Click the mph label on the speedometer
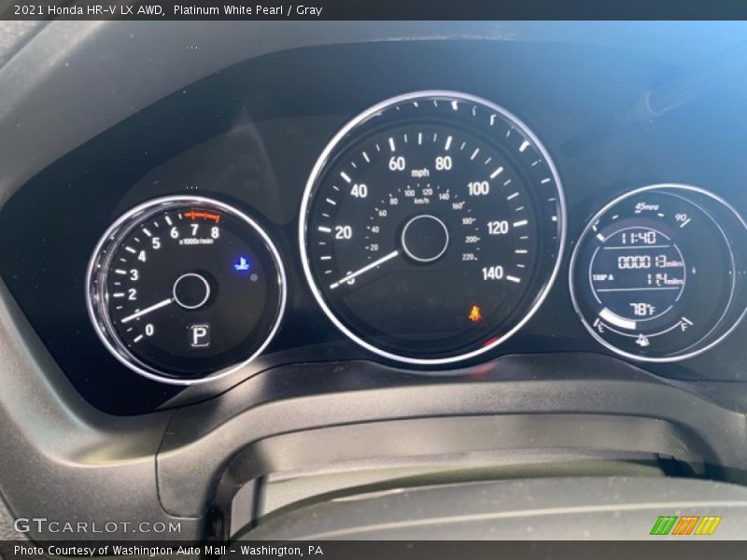747x560 pixels. (x=419, y=173)
